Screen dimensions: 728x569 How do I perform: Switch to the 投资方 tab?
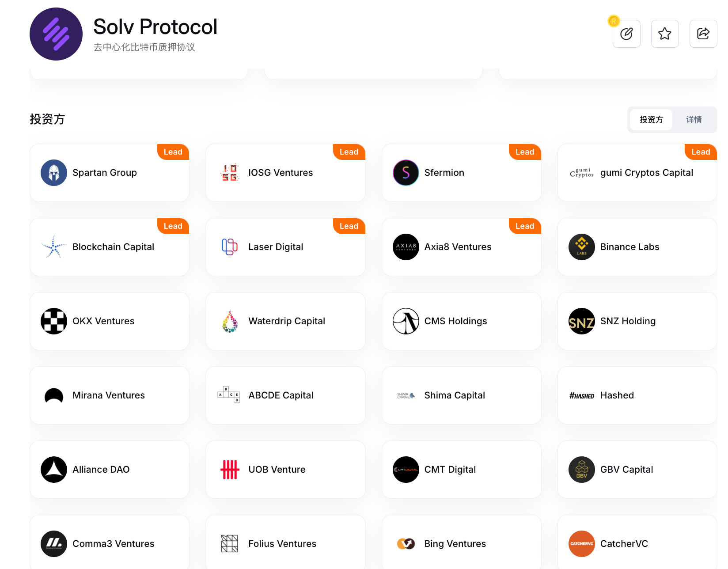pyautogui.click(x=651, y=120)
